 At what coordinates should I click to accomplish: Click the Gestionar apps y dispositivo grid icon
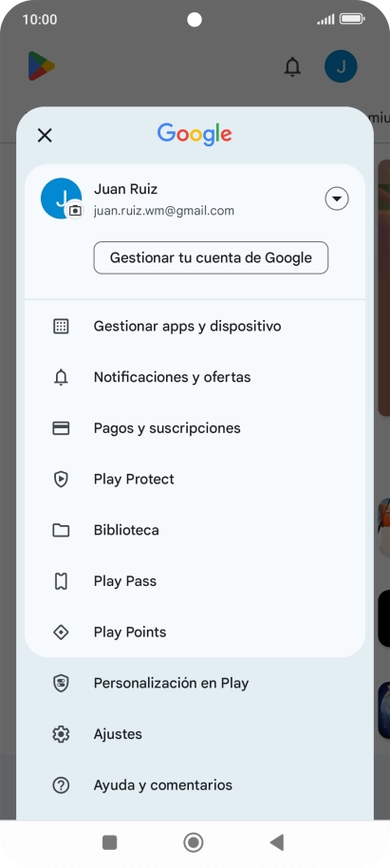click(x=61, y=326)
